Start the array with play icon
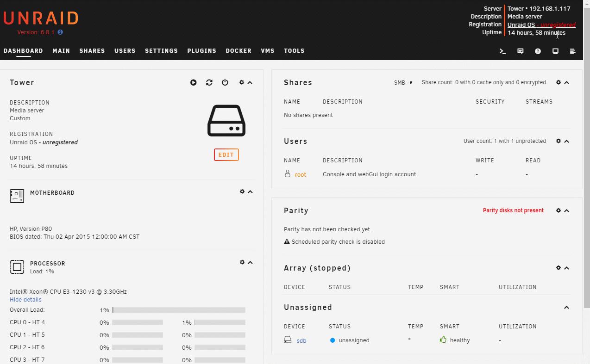This screenshot has height=364, width=590. click(x=193, y=83)
